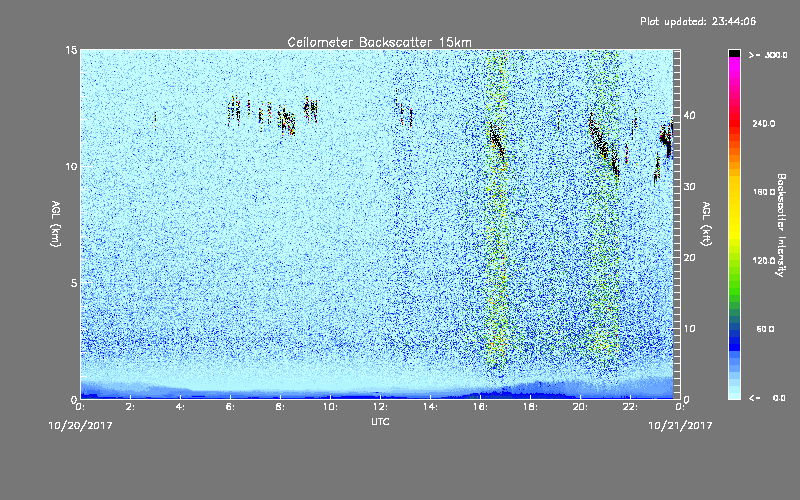Click the 10 kft tick label on right axis
Image resolution: width=800 pixels, height=500 pixels.
(x=689, y=328)
